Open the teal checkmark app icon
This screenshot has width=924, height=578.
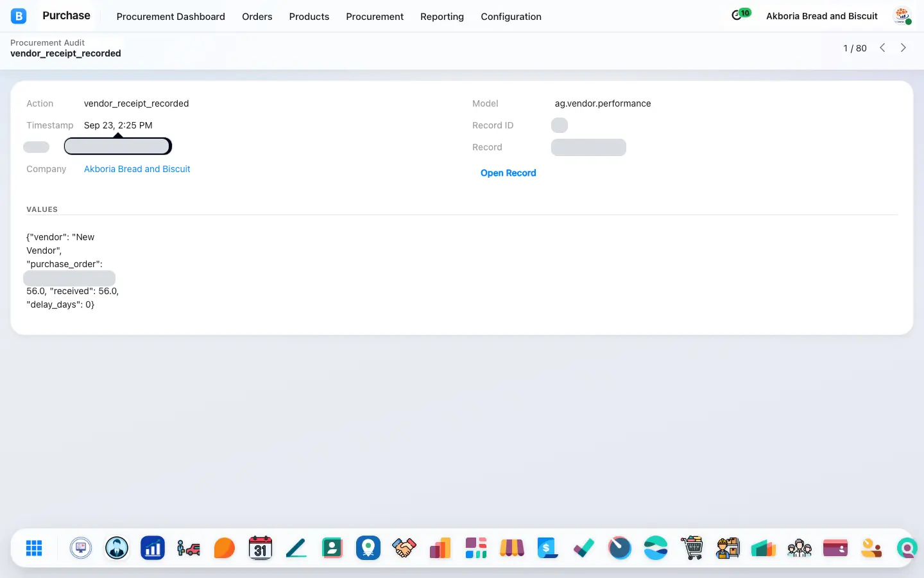point(584,548)
